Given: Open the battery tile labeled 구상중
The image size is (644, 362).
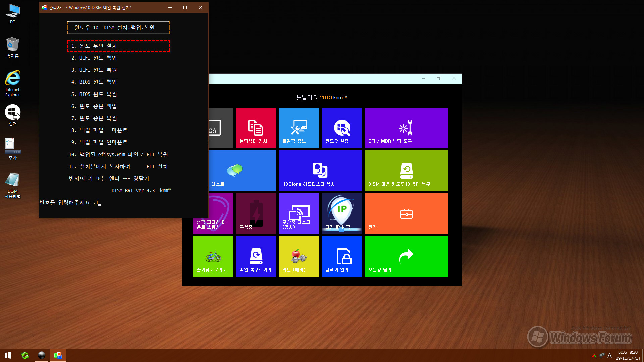Looking at the screenshot, I should pos(256,214).
